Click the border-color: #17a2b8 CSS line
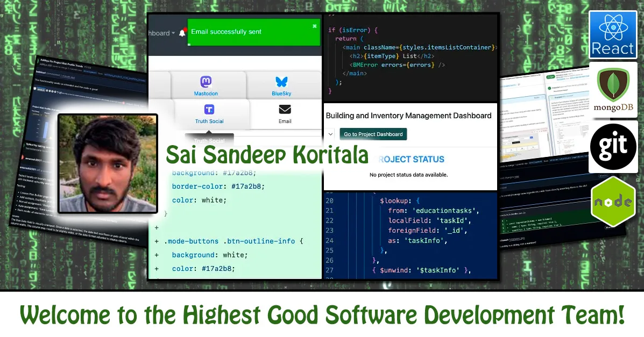Image resolution: width=644 pixels, height=337 pixels. pos(218,187)
